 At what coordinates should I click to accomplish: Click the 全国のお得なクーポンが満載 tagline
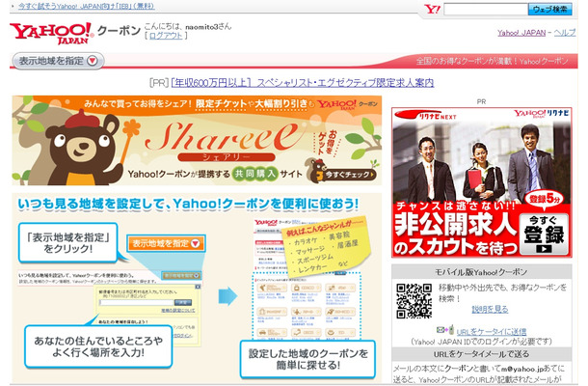(492, 61)
